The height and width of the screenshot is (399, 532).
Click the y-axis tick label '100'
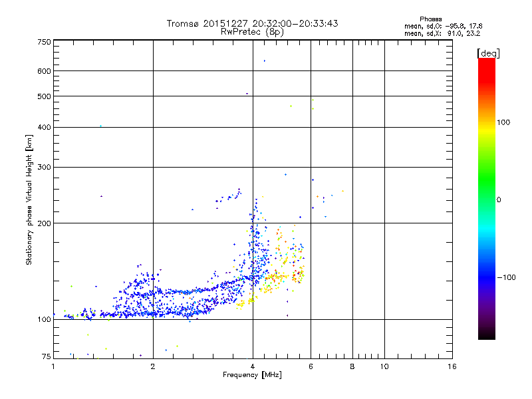click(44, 320)
